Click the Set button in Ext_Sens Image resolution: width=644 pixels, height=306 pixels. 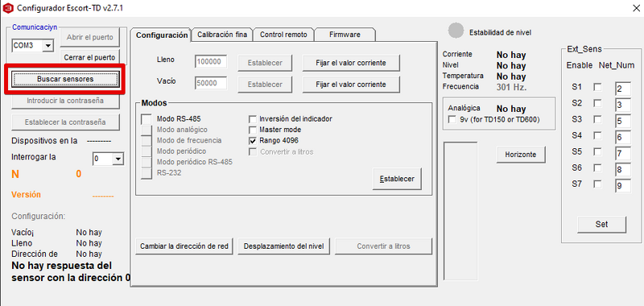(601, 224)
